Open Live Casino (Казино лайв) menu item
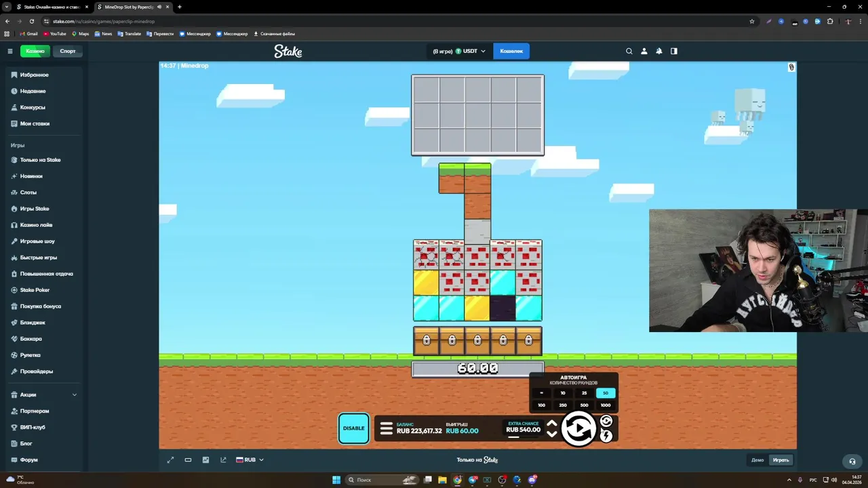 44,225
